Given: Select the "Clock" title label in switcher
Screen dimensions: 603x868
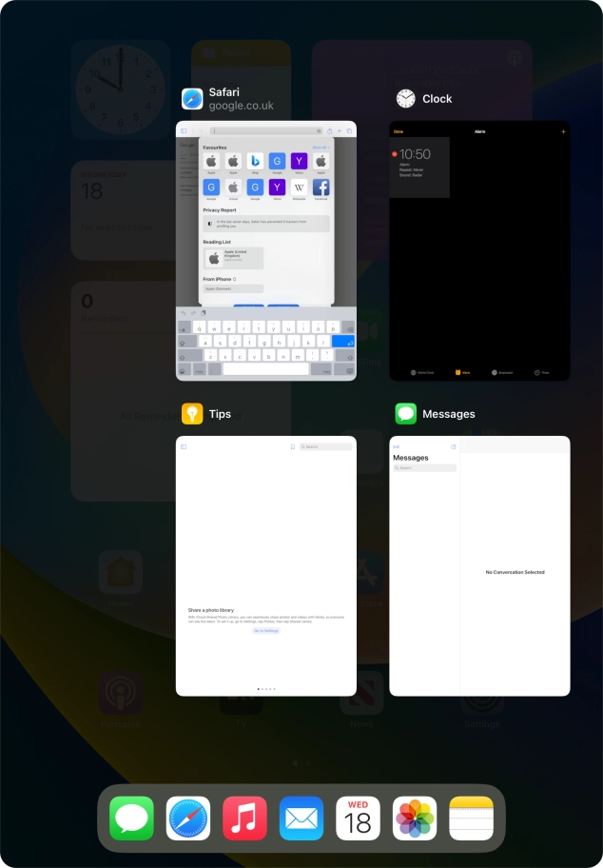Looking at the screenshot, I should tap(438, 99).
